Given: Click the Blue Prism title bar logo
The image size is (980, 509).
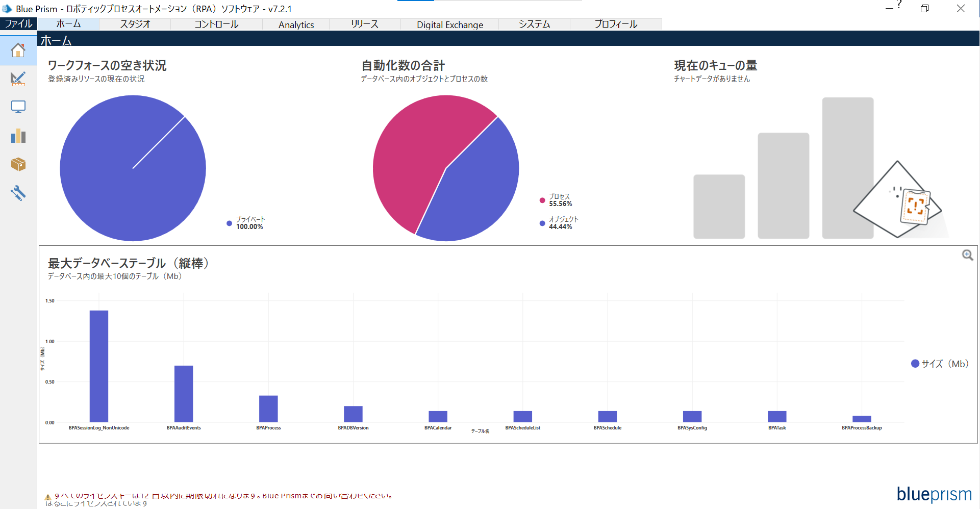Looking at the screenshot, I should [x=7, y=9].
